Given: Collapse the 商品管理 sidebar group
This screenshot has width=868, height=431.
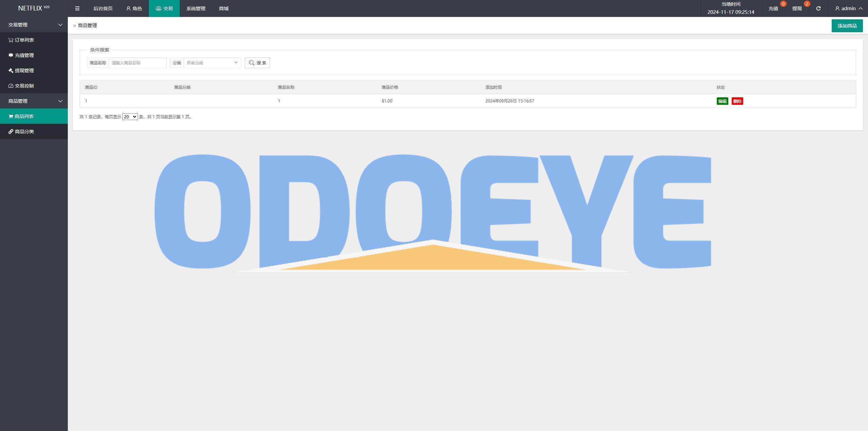Looking at the screenshot, I should 34,101.
